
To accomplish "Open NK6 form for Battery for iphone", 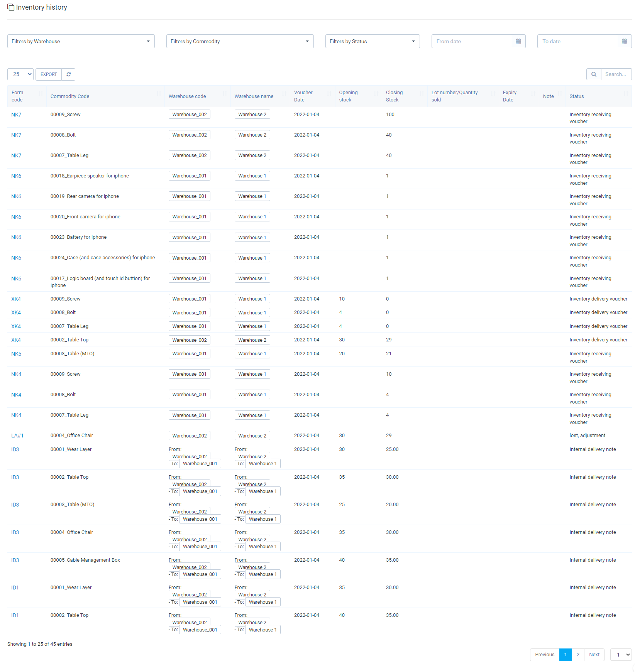I will coord(16,237).
